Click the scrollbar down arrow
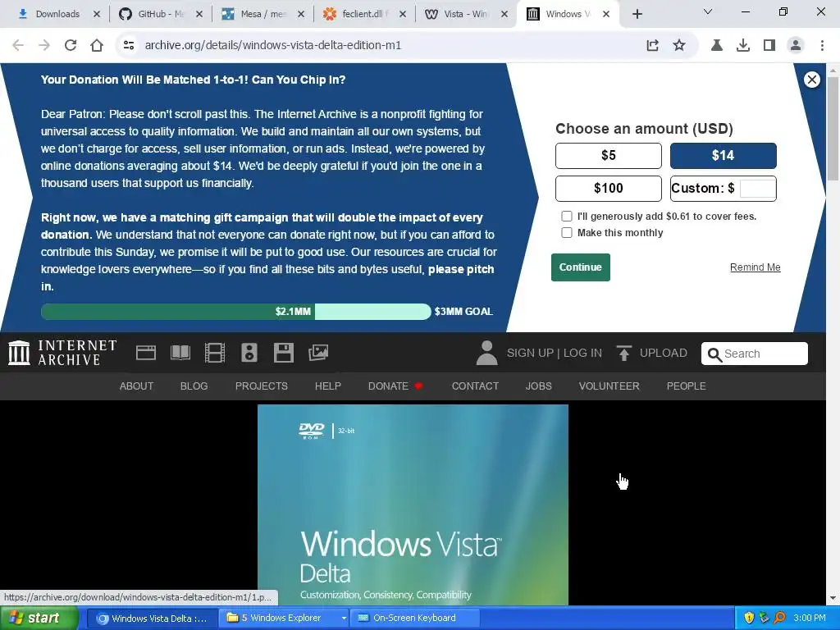The height and width of the screenshot is (630, 840). tap(833, 598)
